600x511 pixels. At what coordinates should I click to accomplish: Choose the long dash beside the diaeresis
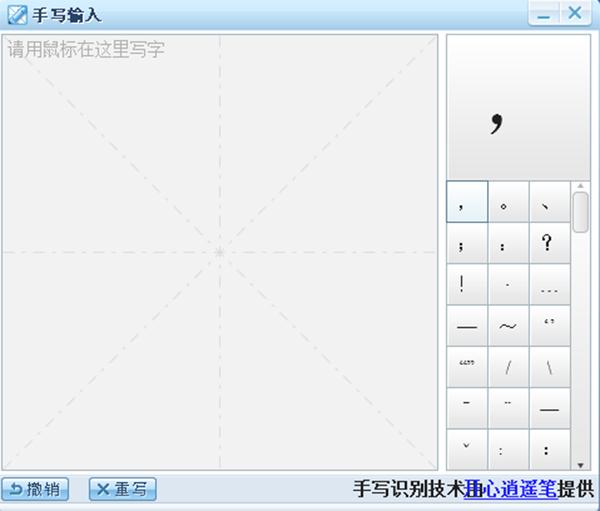coord(550,408)
